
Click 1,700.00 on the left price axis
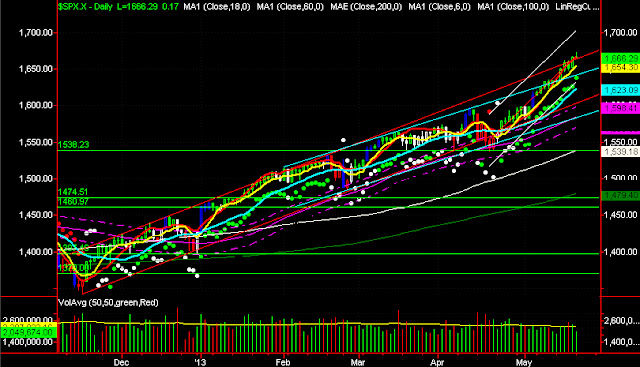36,32
